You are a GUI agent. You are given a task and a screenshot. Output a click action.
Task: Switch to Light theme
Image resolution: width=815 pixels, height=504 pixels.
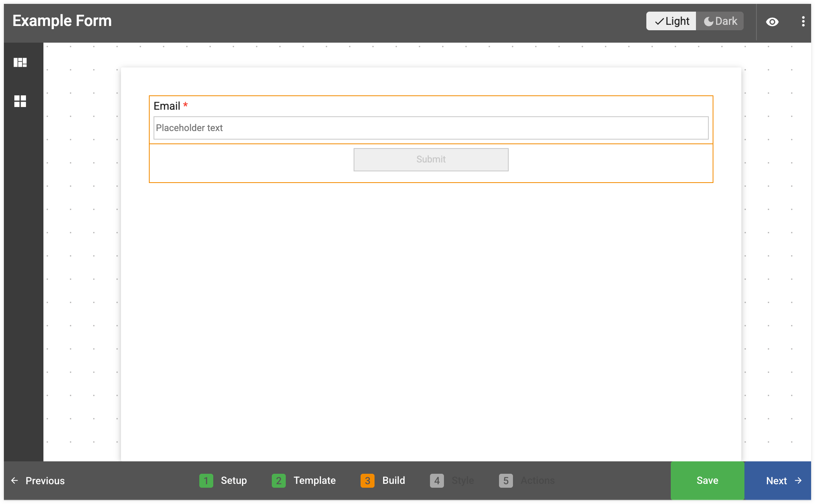(672, 21)
